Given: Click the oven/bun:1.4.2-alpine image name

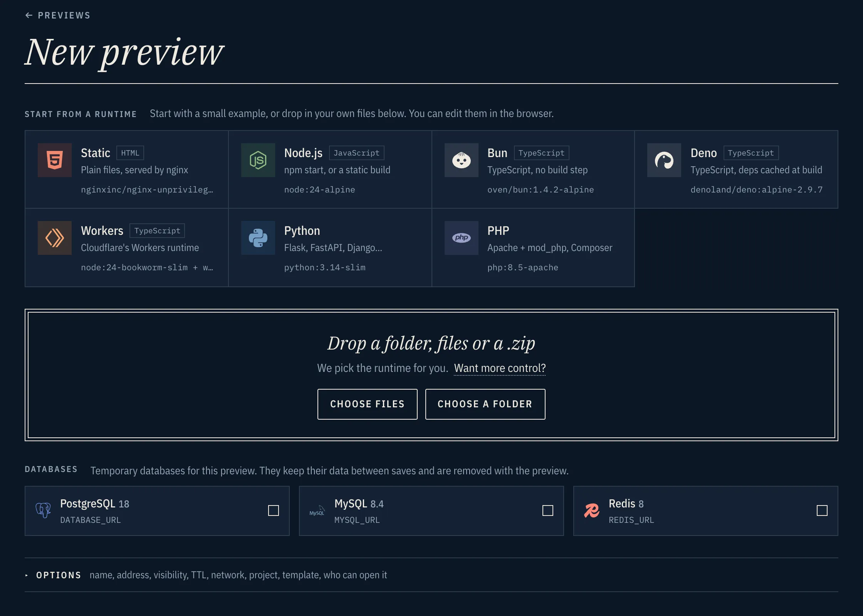Looking at the screenshot, I should click(541, 190).
